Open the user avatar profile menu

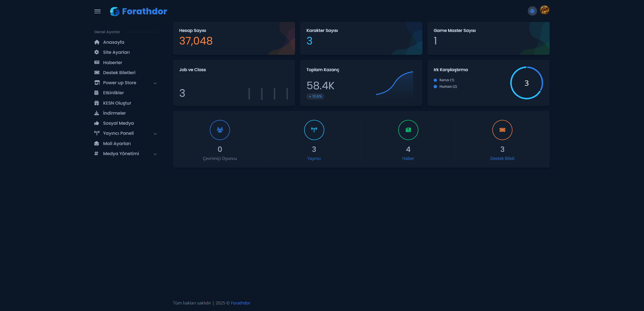point(544,10)
